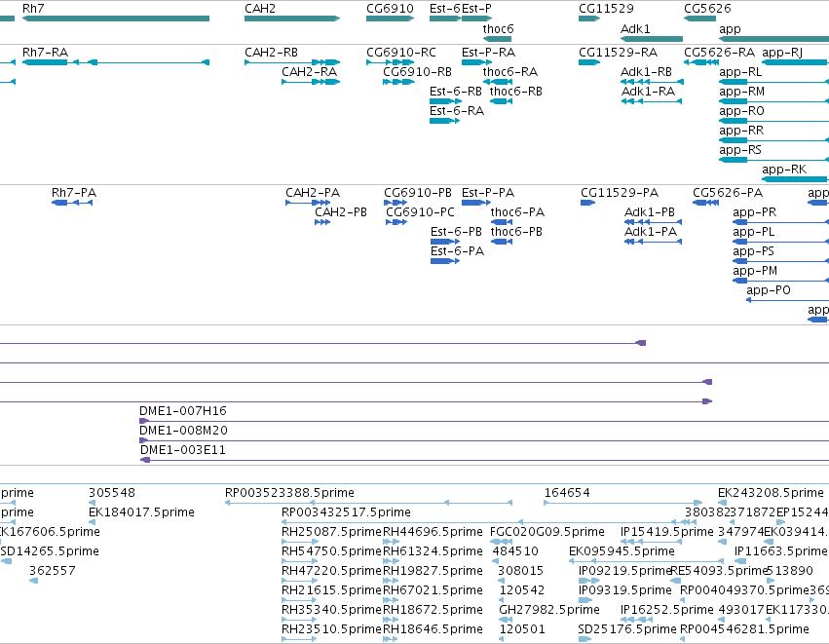Click the CG11529-RA transcript label
Image resolution: width=829 pixels, height=644 pixels.
tap(618, 53)
